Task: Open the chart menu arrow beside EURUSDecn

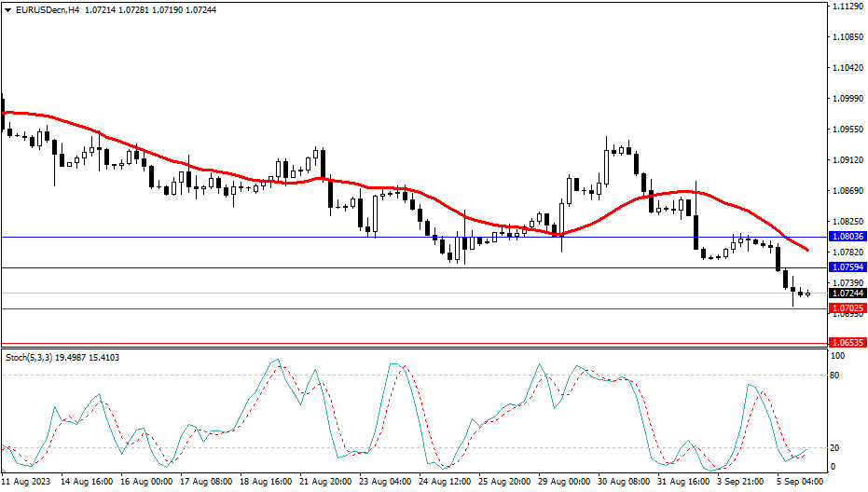Action: (x=7, y=7)
